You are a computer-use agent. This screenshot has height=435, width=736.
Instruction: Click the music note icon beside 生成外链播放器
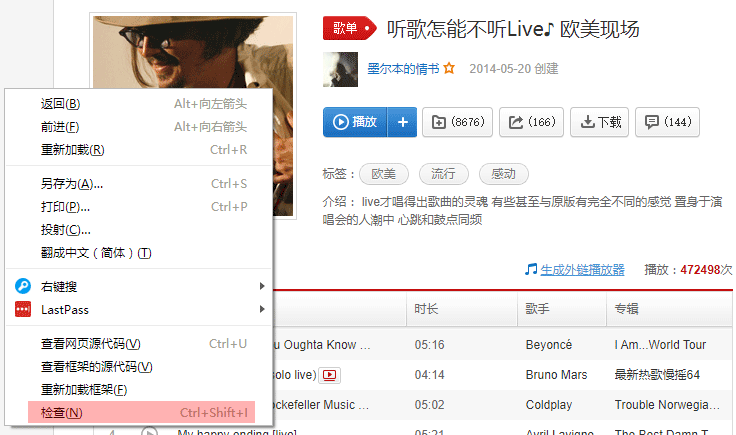coord(531,269)
